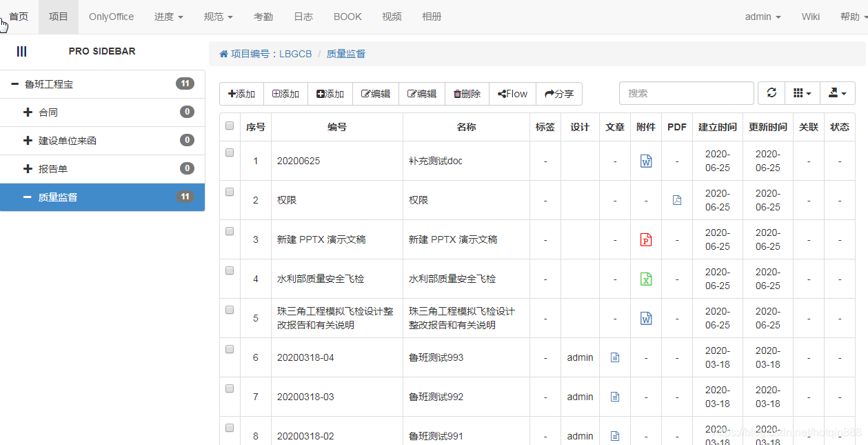Expand the 报告单 sidebar node

[x=28, y=169]
